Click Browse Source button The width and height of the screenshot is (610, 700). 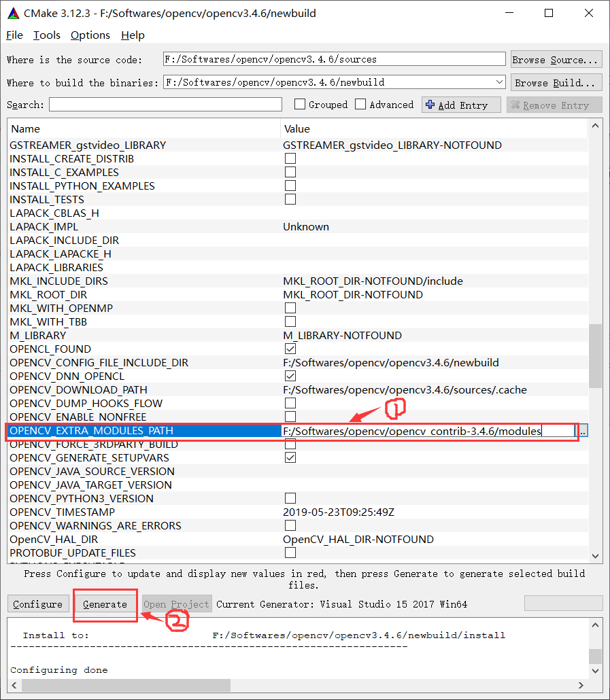(556, 60)
